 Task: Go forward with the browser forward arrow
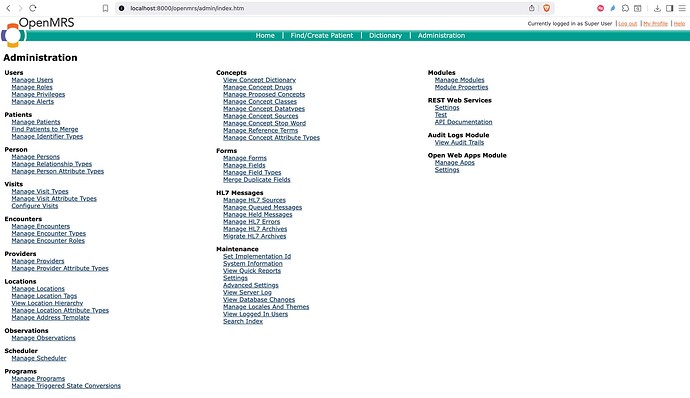click(20, 8)
